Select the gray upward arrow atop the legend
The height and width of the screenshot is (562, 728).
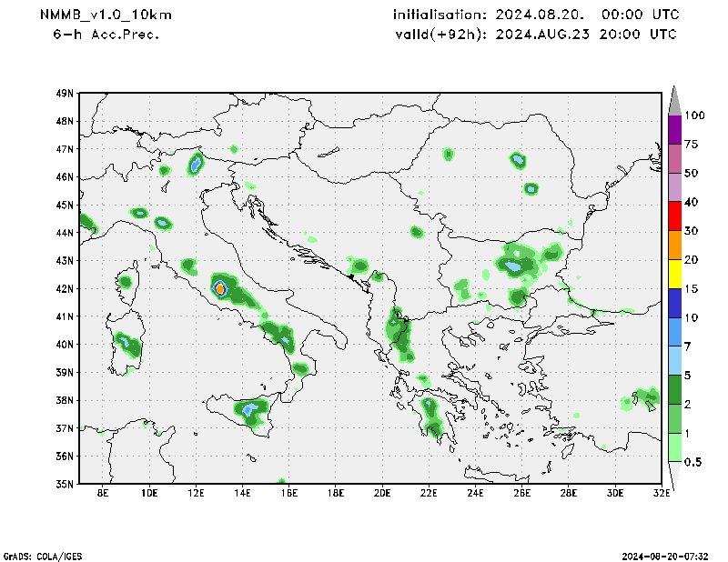pyautogui.click(x=674, y=99)
